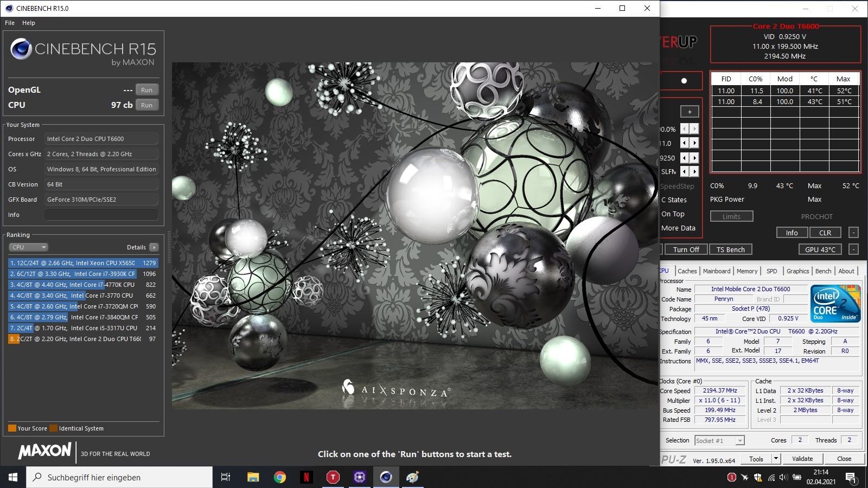The height and width of the screenshot is (488, 868).
Task: Click the Validate button in CPU-Z
Action: pyautogui.click(x=802, y=459)
